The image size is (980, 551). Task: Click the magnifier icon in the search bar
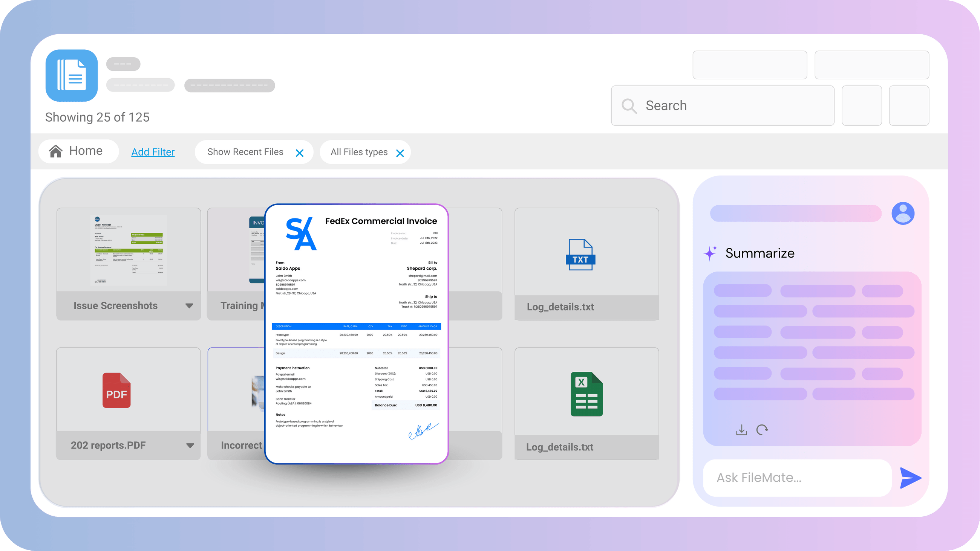click(x=629, y=106)
